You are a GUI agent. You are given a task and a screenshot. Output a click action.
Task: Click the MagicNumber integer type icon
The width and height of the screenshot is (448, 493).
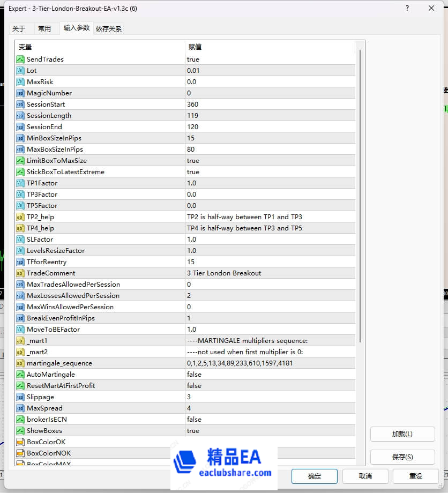(20, 93)
